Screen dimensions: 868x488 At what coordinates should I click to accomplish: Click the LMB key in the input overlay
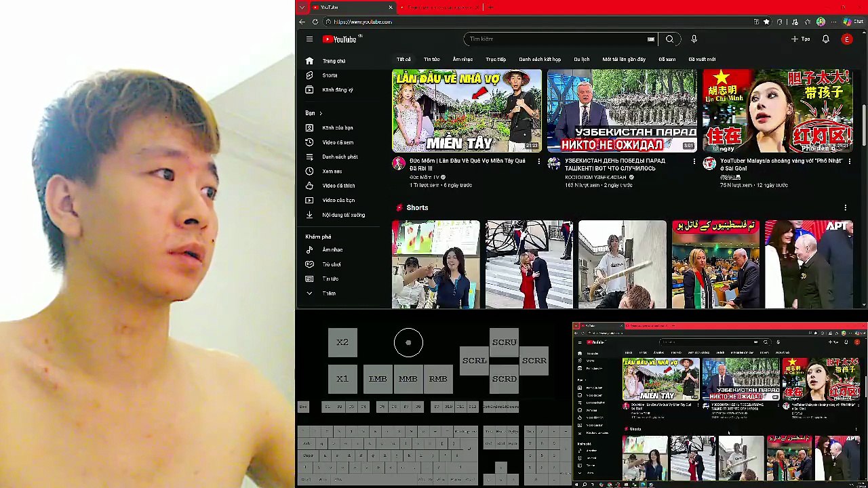point(378,379)
